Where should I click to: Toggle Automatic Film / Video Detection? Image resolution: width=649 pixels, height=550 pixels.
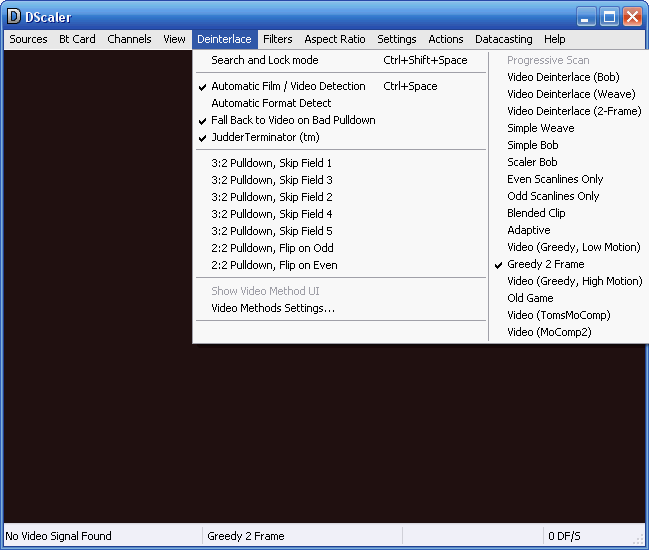click(341, 86)
